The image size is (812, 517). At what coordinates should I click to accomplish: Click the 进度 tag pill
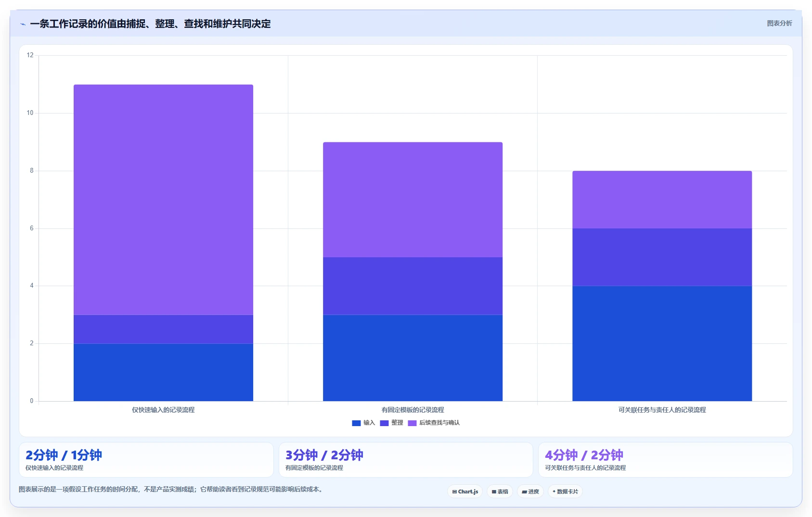pos(530,492)
